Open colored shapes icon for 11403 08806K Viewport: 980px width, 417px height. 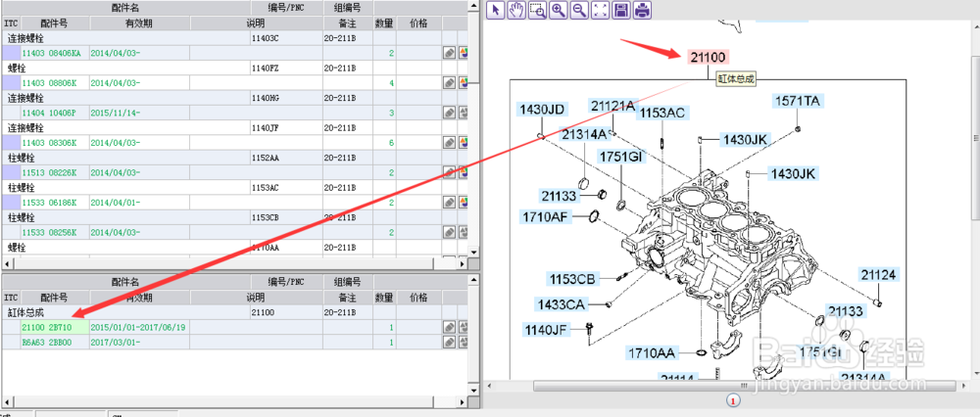(464, 83)
